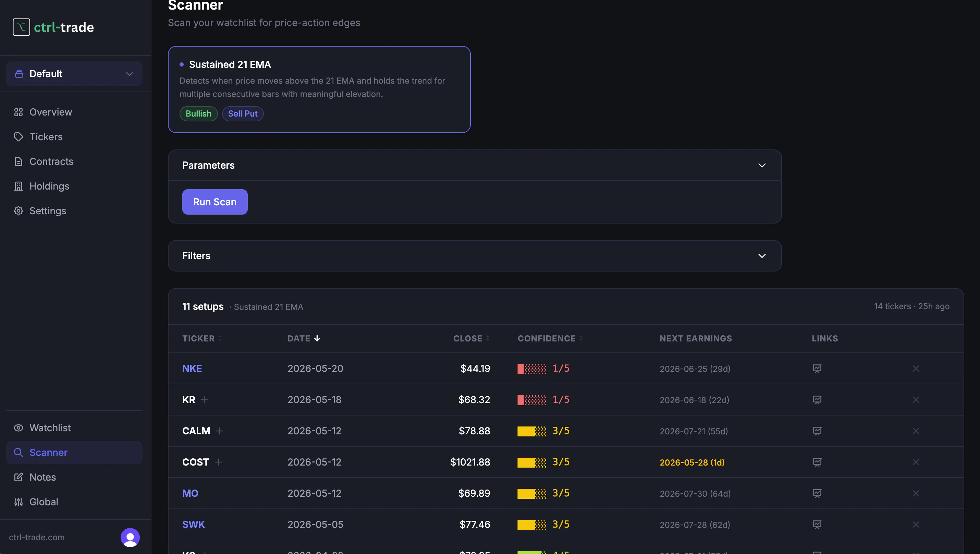Select the Sustained 21 EMA scan card
The width and height of the screenshot is (980, 554).
point(319,89)
